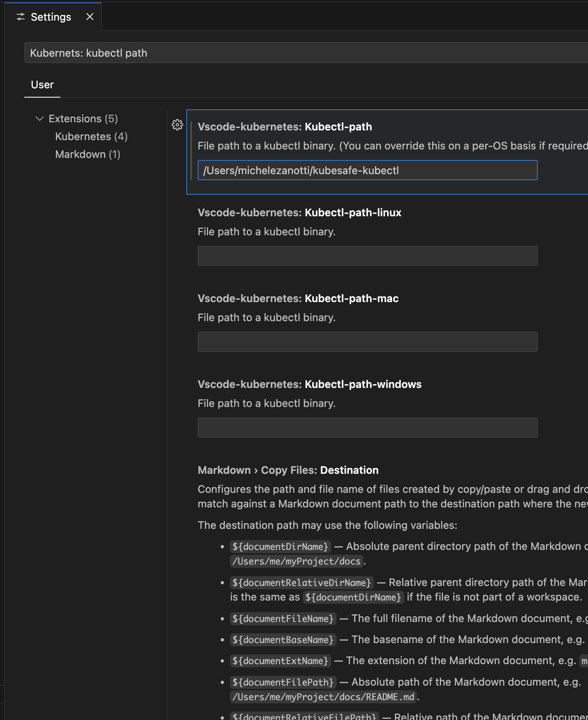The height and width of the screenshot is (720, 588).
Task: Select the Kubectl-path-mac setting heading
Action: pyautogui.click(x=298, y=298)
